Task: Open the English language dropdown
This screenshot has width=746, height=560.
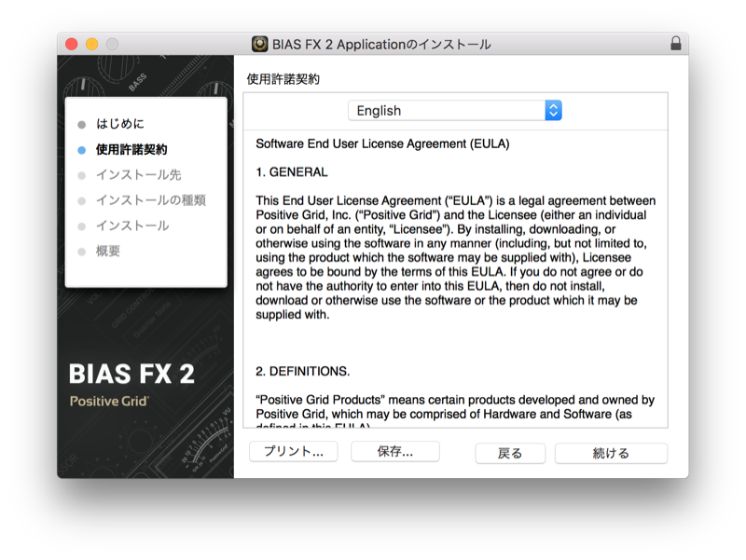Action: 455,110
